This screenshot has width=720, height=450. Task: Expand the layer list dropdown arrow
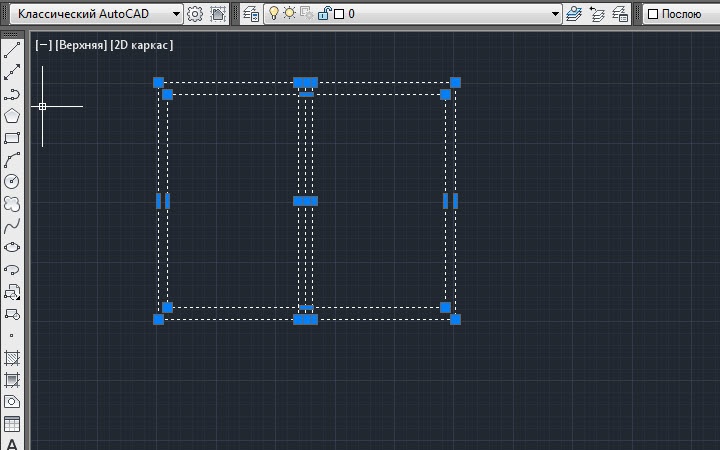(555, 14)
